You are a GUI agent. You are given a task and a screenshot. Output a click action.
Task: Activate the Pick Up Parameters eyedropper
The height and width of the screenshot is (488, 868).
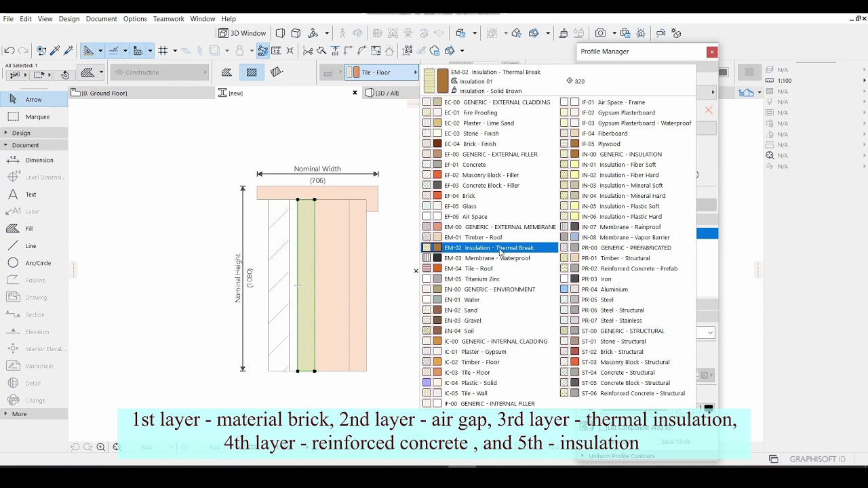coord(55,51)
